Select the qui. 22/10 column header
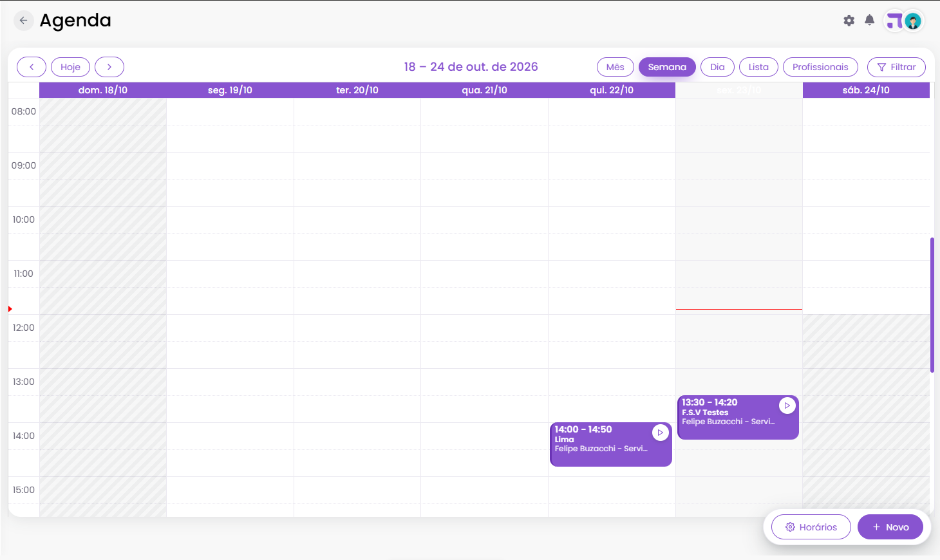The image size is (940, 560). [x=612, y=90]
